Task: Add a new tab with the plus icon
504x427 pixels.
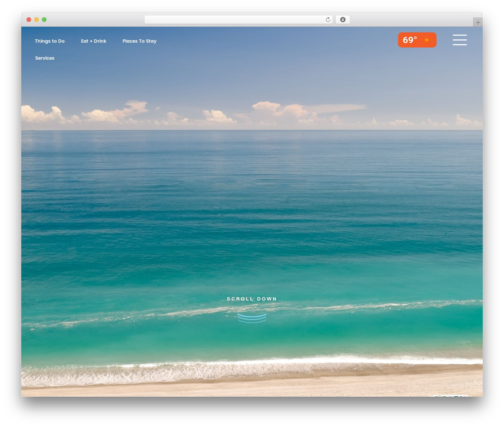Action: click(478, 22)
